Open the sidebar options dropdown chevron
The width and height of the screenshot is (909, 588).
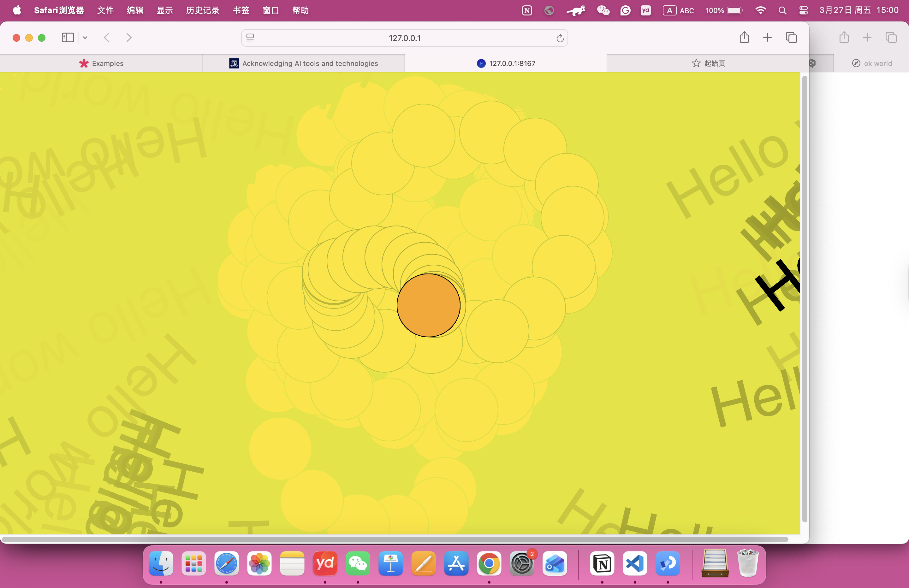click(85, 38)
